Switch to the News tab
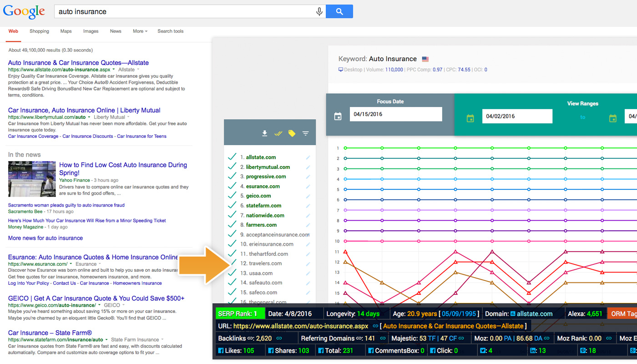637x364 pixels. [x=116, y=31]
